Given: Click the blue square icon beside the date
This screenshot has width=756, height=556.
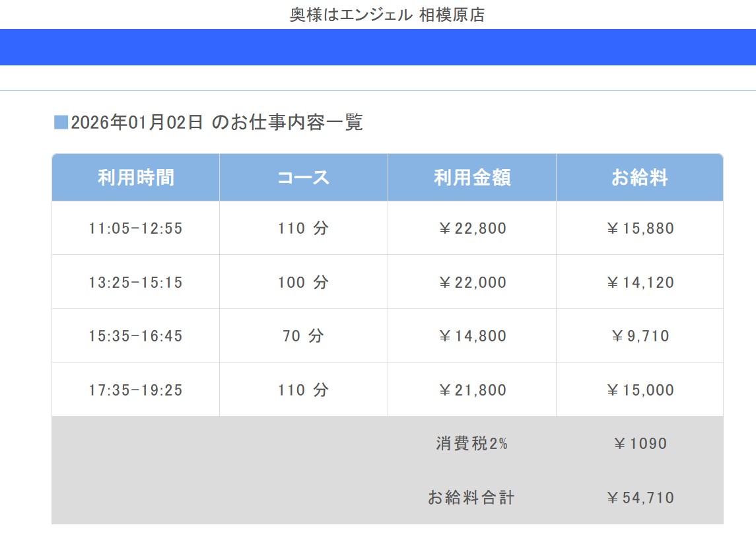Looking at the screenshot, I should pyautogui.click(x=61, y=122).
